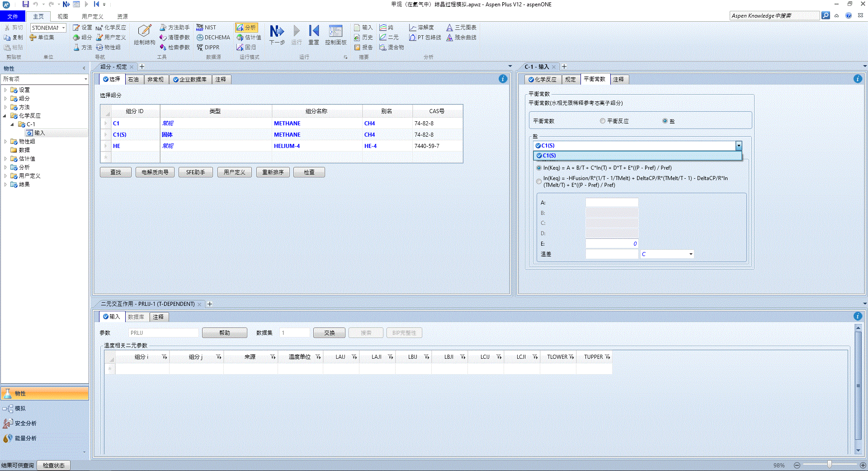Open the Ternary Diagram (三元图表) tool
Screen dimensions: 868x471
pyautogui.click(x=462, y=28)
